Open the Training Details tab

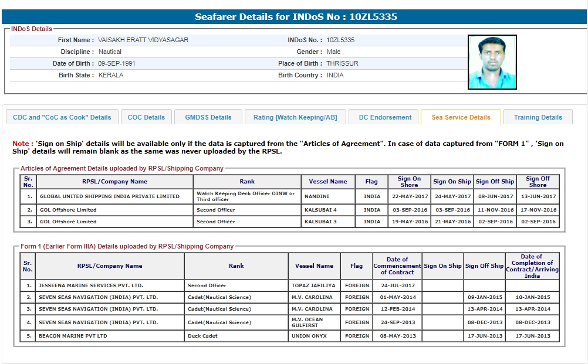[x=538, y=117]
